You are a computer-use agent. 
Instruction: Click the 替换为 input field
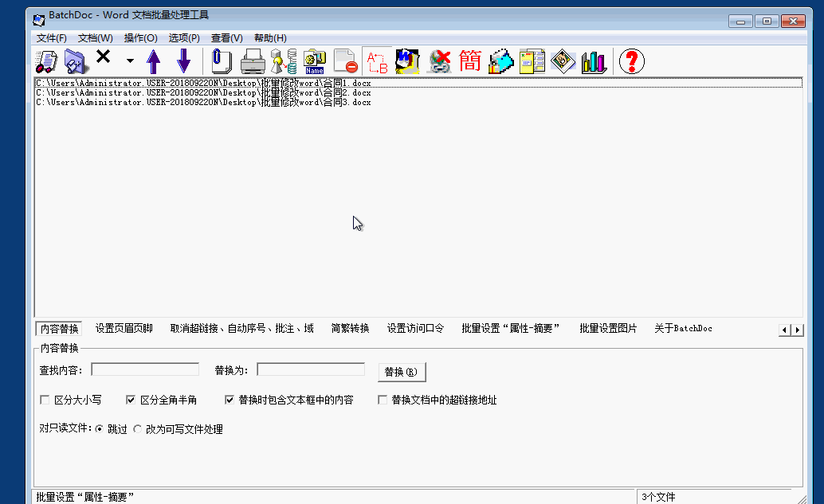click(x=311, y=369)
